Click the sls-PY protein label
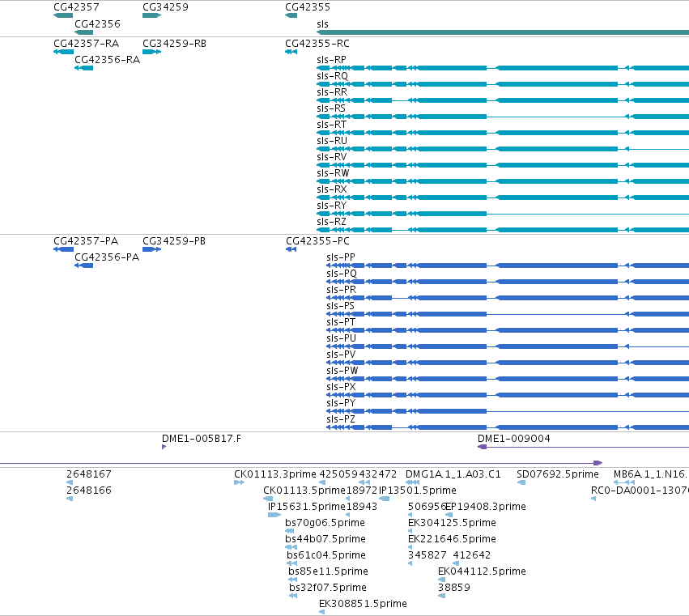Image resolution: width=689 pixels, height=616 pixels. [341, 403]
